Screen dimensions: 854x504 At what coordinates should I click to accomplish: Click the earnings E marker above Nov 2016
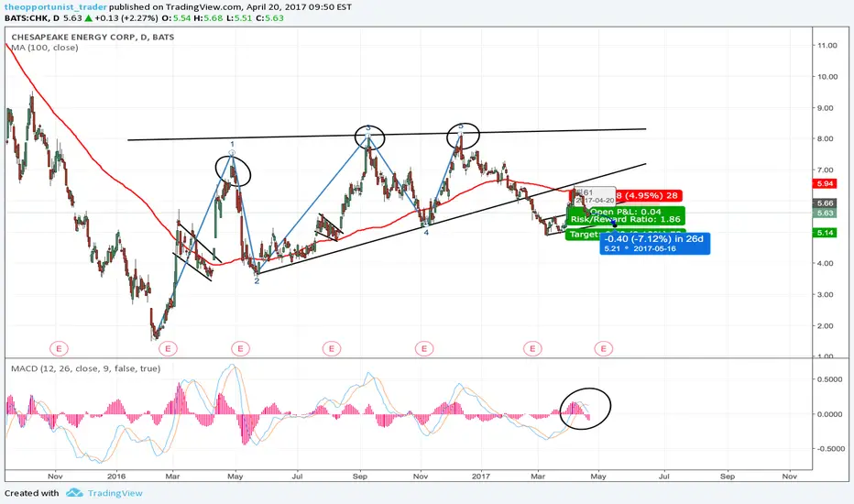point(423,348)
